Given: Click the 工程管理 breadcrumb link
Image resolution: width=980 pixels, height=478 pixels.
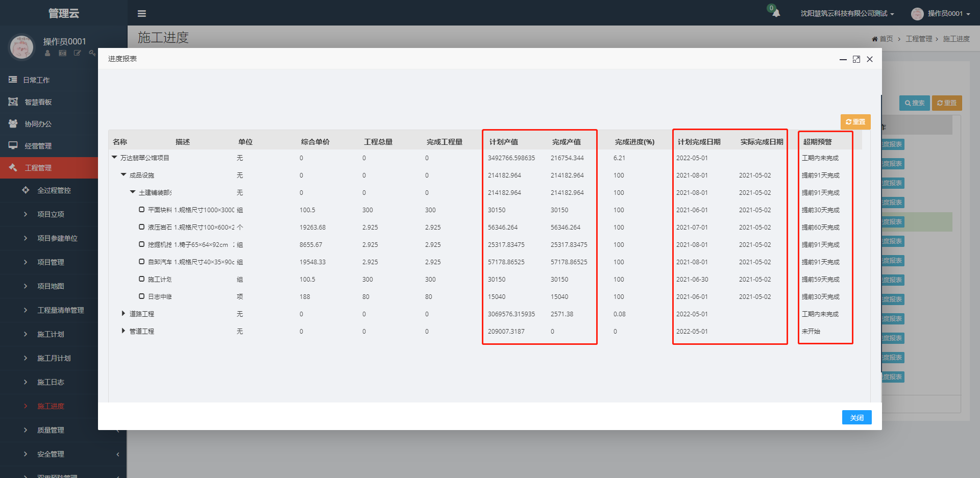Looking at the screenshot, I should click(919, 39).
